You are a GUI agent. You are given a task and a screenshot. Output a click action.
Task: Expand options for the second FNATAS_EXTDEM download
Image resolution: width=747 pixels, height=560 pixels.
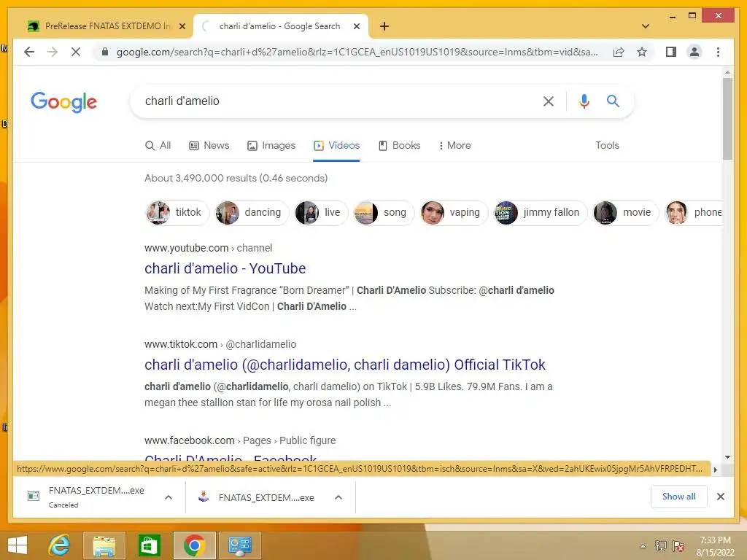(338, 497)
